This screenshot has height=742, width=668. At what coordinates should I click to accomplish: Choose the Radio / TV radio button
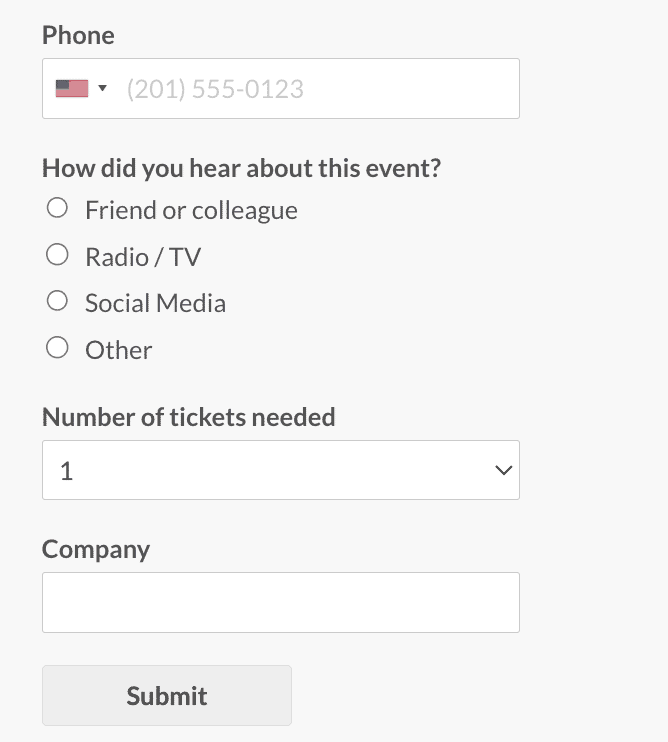click(x=58, y=255)
